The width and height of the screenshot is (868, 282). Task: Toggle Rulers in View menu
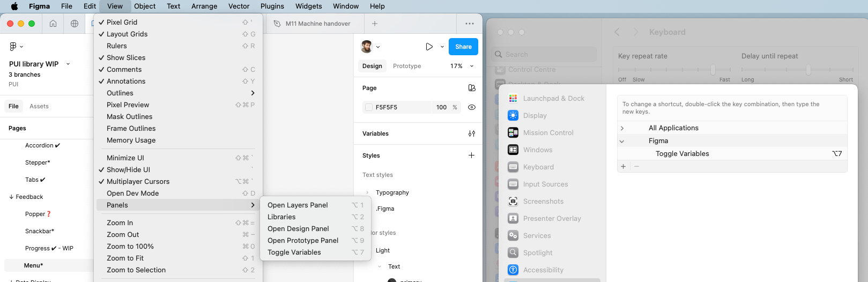[177, 46]
